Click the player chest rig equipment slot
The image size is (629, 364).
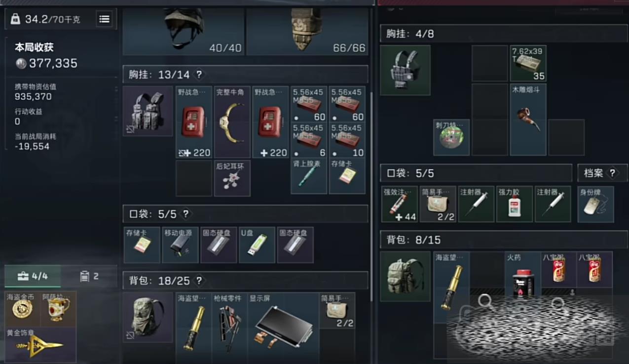(x=148, y=111)
